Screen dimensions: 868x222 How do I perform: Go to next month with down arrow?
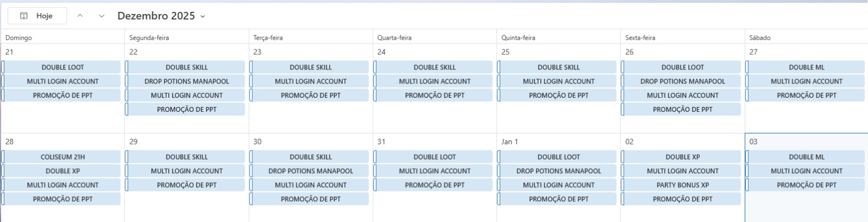(x=101, y=16)
